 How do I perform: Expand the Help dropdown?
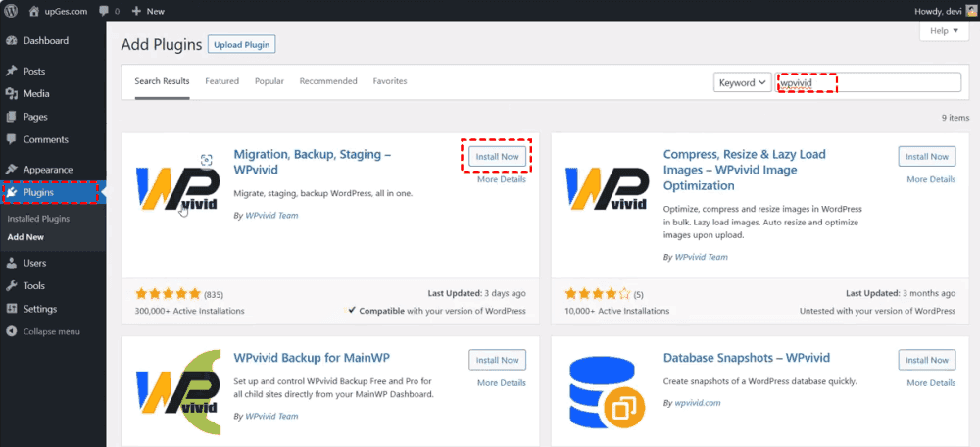(944, 31)
